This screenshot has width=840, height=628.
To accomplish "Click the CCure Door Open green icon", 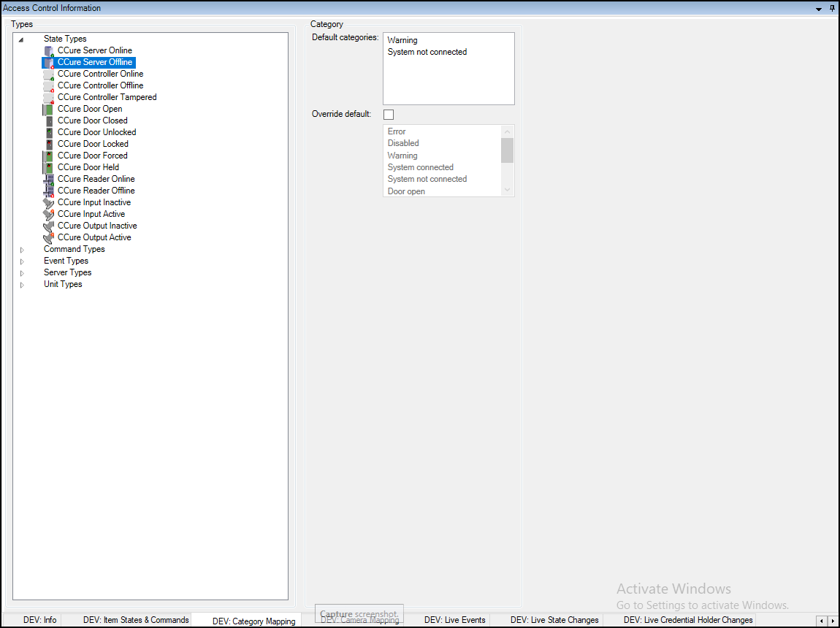I will click(48, 109).
